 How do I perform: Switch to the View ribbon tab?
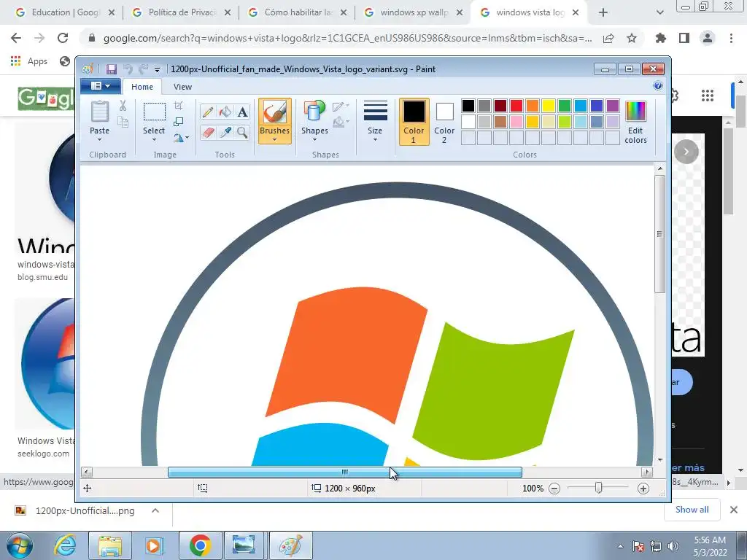point(182,87)
